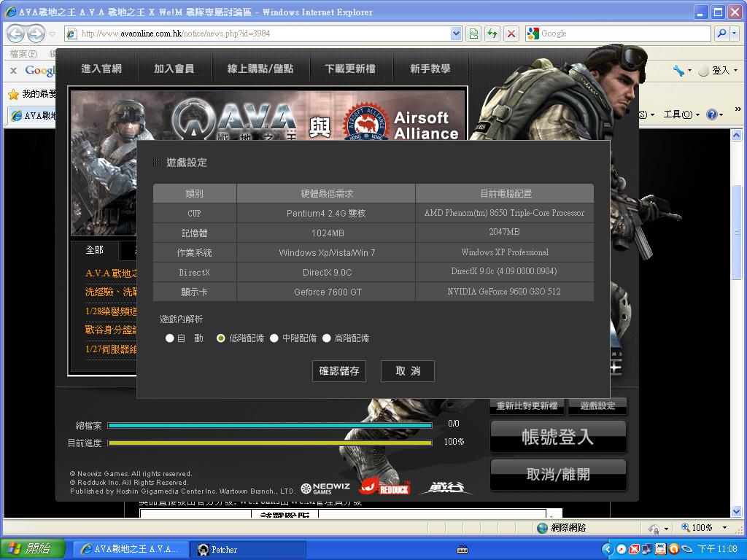Click the 目前進度 yellow progress bar
This screenshot has width=747, height=560.
(270, 443)
